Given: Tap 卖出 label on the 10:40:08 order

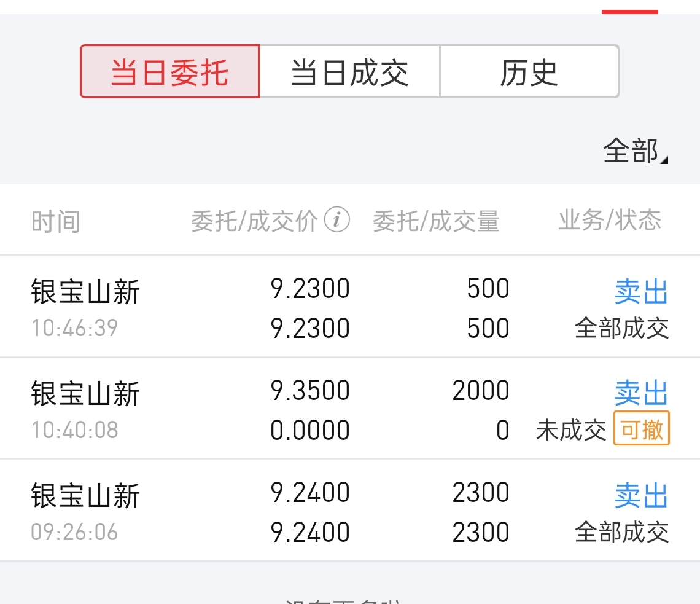Looking at the screenshot, I should pyautogui.click(x=641, y=393).
